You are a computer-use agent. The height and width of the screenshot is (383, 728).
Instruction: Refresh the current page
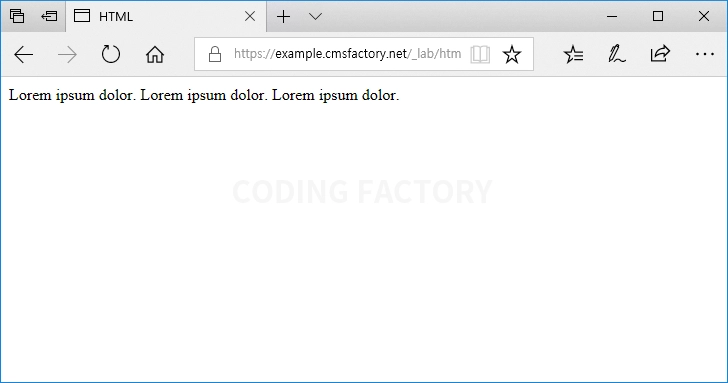pyautogui.click(x=110, y=54)
